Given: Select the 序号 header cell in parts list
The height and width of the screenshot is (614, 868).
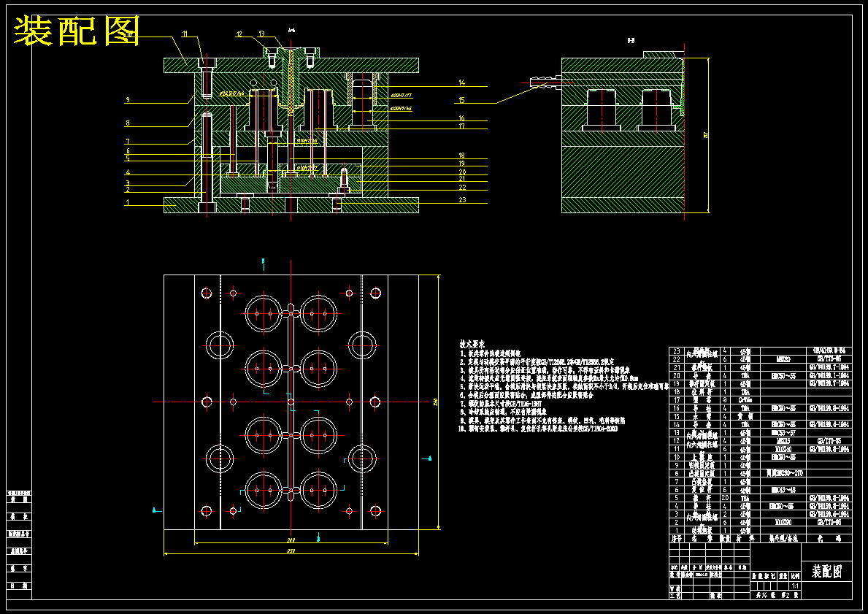Looking at the screenshot, I should click(x=675, y=538).
